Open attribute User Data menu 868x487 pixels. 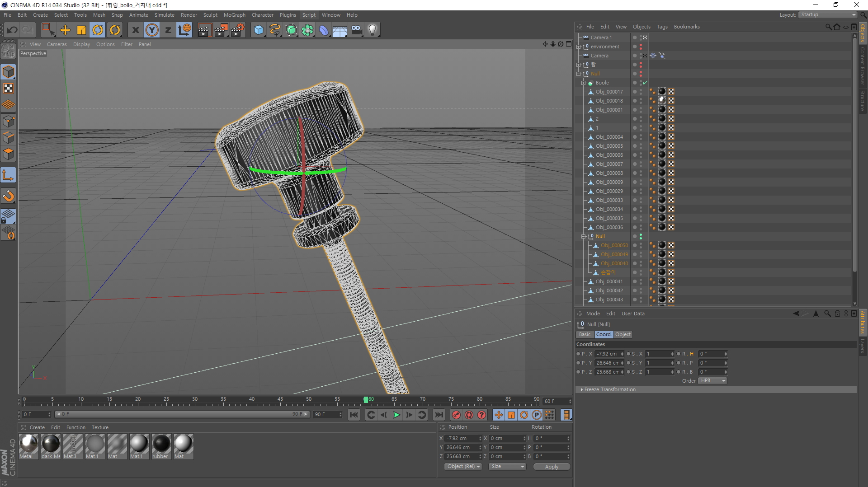633,314
